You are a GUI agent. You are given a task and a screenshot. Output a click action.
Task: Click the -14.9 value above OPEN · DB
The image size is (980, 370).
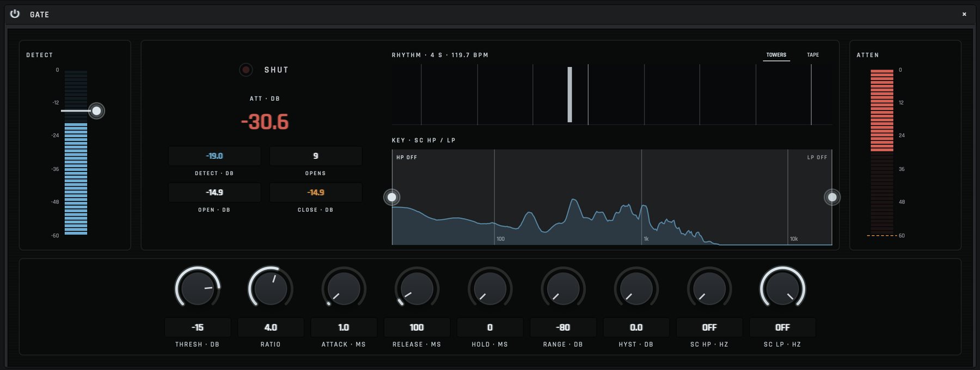(215, 193)
